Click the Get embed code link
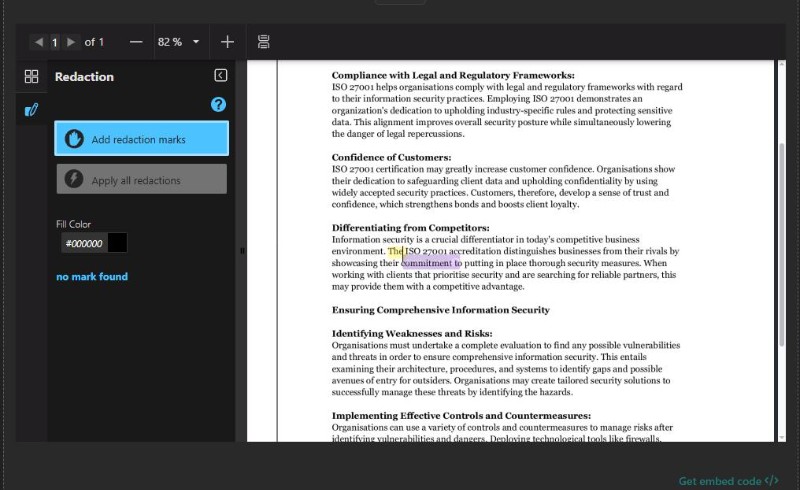800x490 pixels. (x=727, y=481)
